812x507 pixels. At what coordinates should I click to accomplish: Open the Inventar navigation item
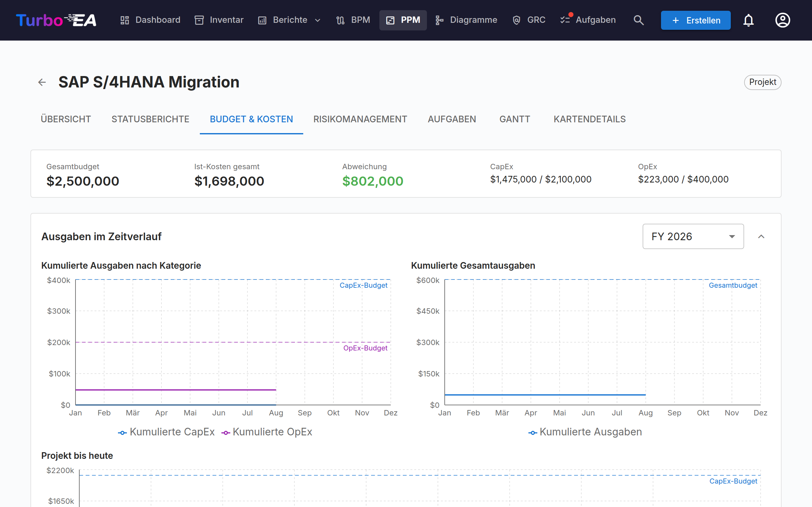(219, 20)
